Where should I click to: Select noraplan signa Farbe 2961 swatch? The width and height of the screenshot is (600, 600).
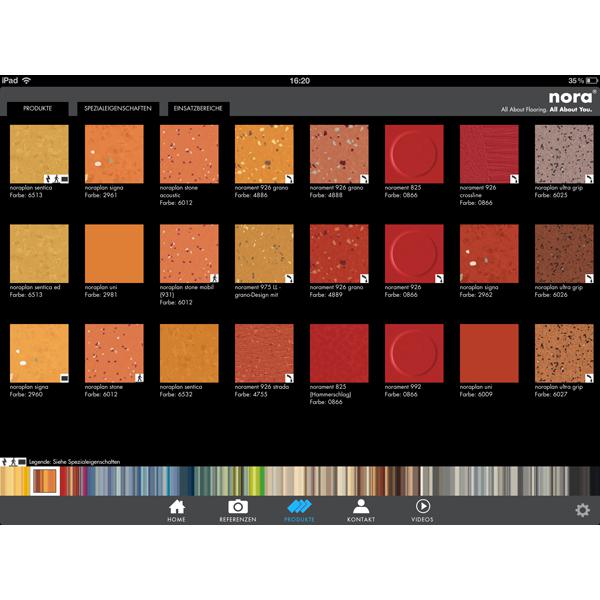(114, 154)
